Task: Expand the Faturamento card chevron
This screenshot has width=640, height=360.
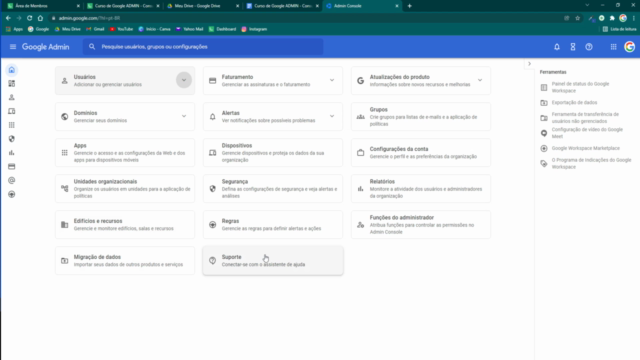Action: (x=332, y=80)
